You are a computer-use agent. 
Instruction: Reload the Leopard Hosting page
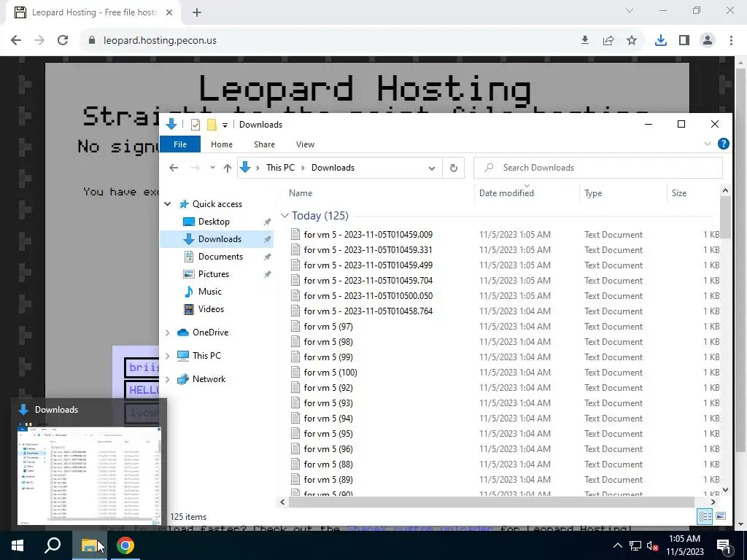pyautogui.click(x=63, y=41)
